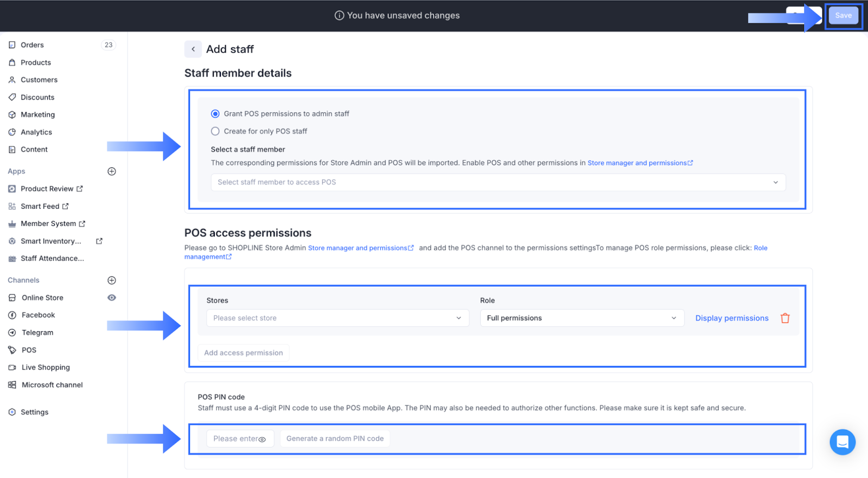
Task: Click the Discounts tag icon in sidebar
Action: 12,98
